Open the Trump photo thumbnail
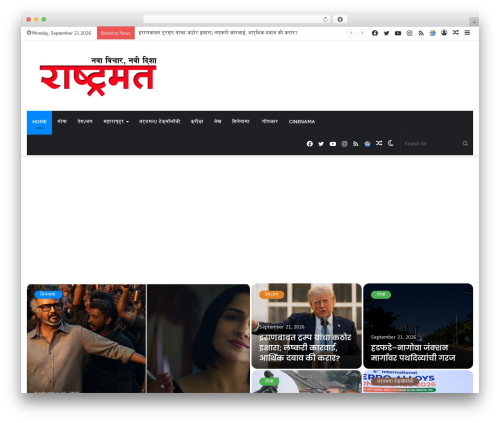Image resolution: width=500 pixels, height=423 pixels. point(307,326)
